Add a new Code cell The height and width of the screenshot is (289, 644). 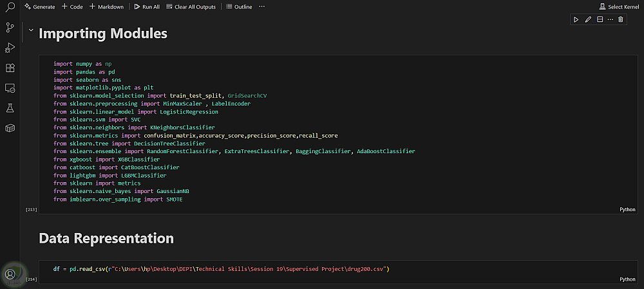[72, 6]
